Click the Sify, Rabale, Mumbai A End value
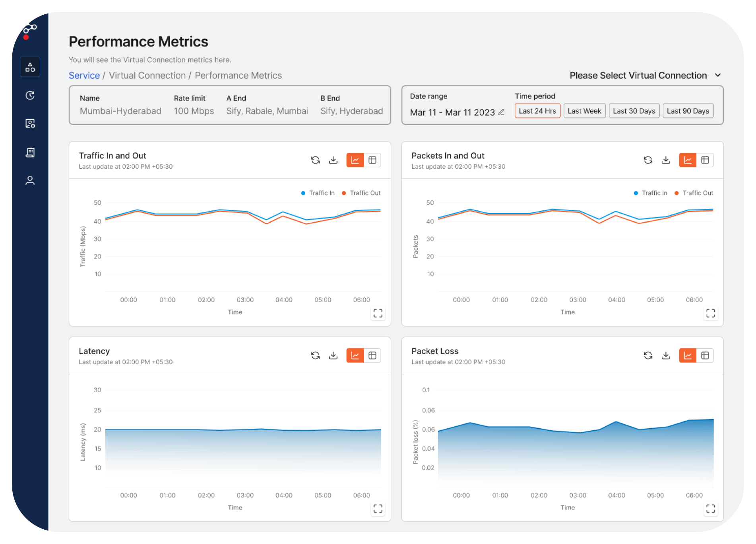Image resolution: width=756 pixels, height=544 pixels. [267, 111]
